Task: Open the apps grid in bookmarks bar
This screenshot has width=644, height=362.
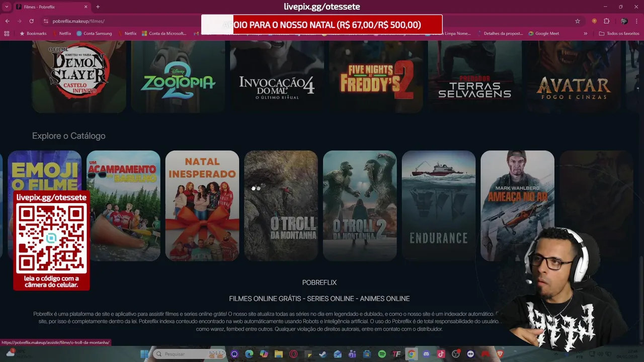Action: 7,34
